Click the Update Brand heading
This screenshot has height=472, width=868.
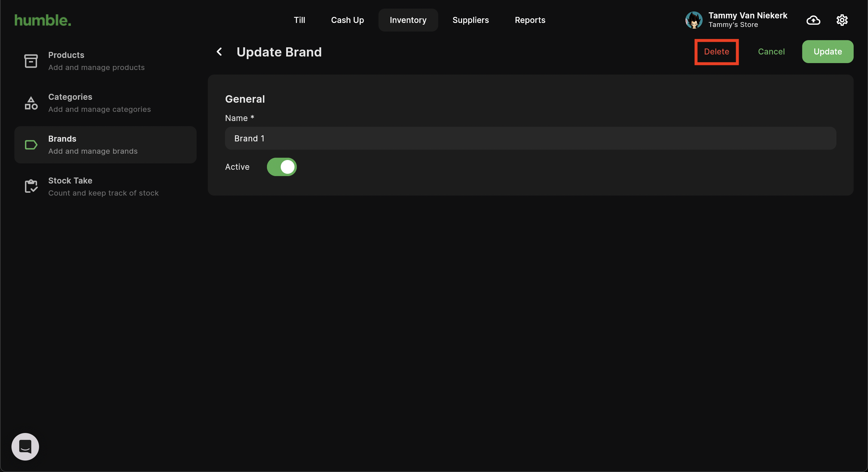point(279,52)
